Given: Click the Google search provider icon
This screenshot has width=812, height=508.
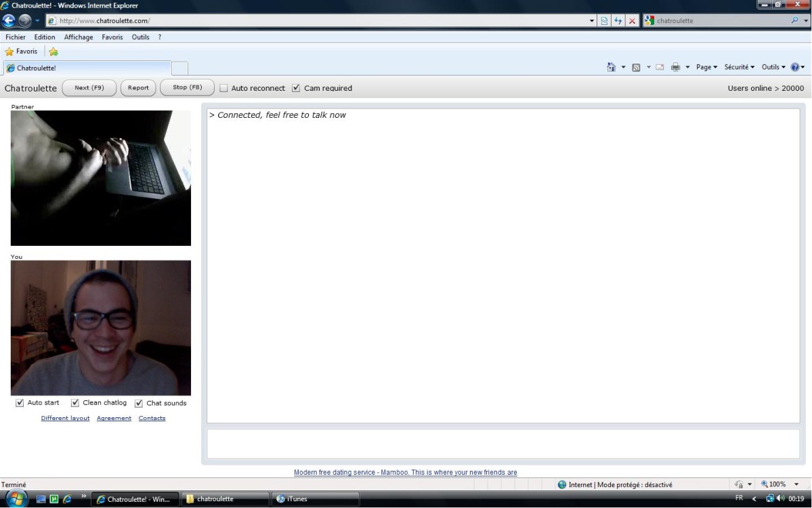Looking at the screenshot, I should click(x=649, y=21).
